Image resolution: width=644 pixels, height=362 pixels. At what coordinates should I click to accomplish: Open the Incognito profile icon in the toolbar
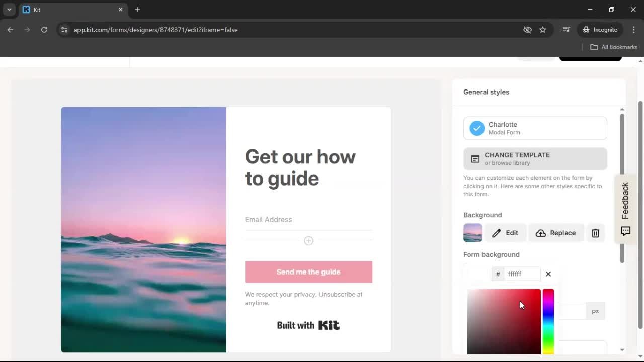(x=586, y=30)
